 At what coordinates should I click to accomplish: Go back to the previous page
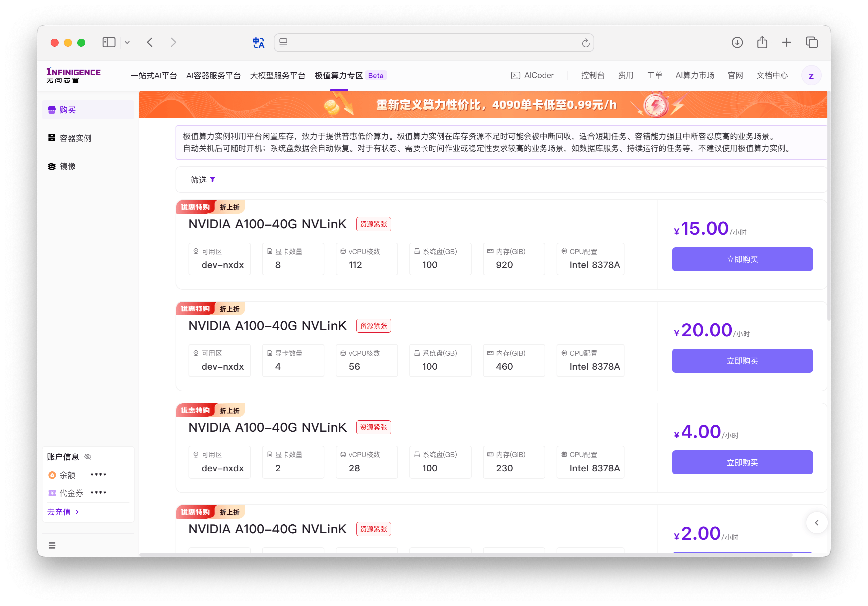150,42
